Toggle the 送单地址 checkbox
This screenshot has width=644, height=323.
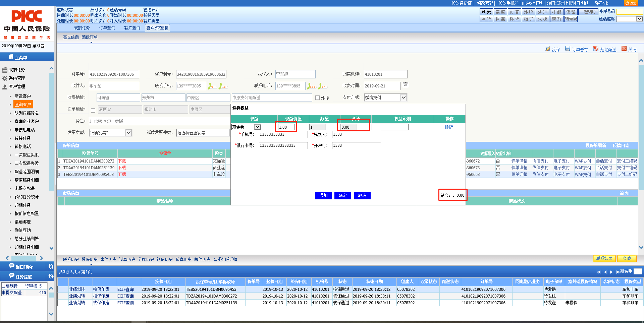tap(93, 110)
